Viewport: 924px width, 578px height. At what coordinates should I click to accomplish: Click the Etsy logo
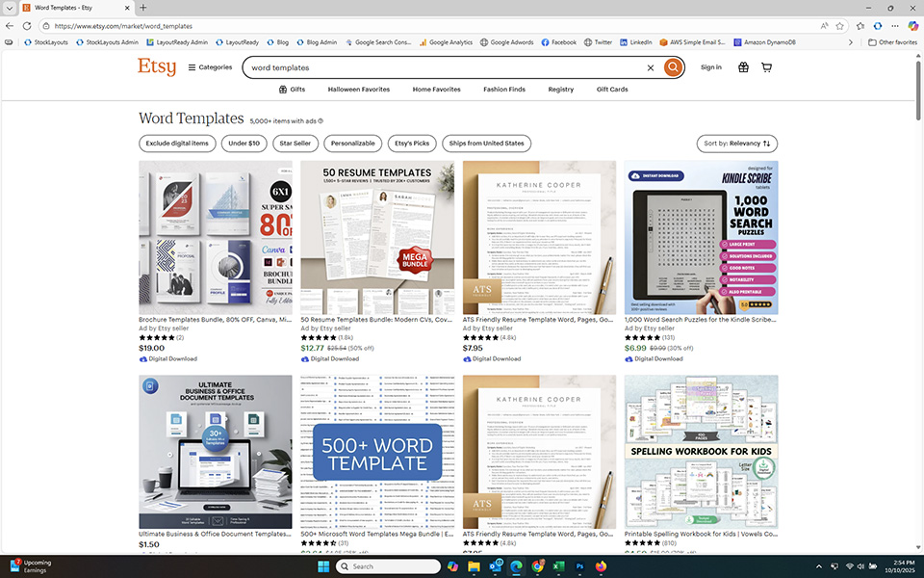[159, 66]
